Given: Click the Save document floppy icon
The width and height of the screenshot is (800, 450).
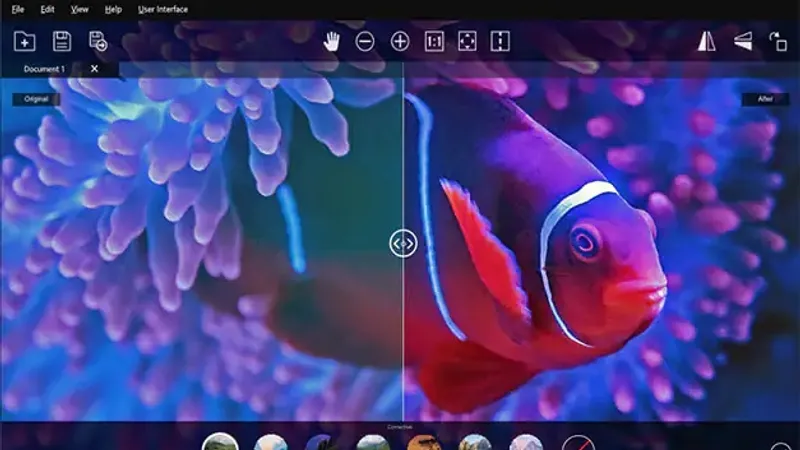Looking at the screenshot, I should click(61, 41).
